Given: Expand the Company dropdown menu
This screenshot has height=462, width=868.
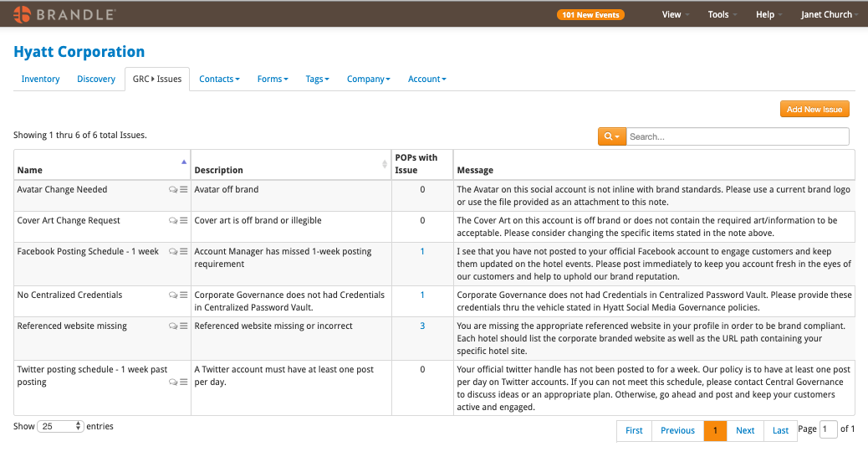Looking at the screenshot, I should click(368, 80).
